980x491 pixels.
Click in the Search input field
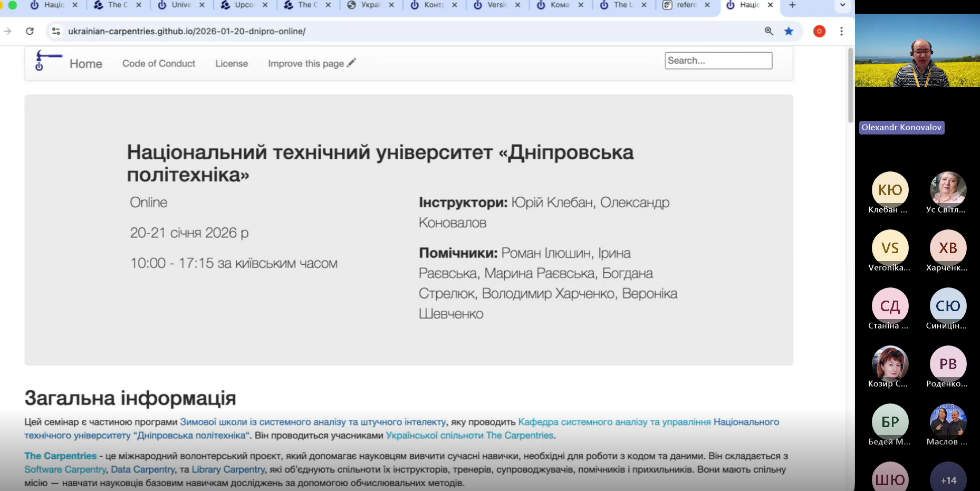tap(718, 61)
